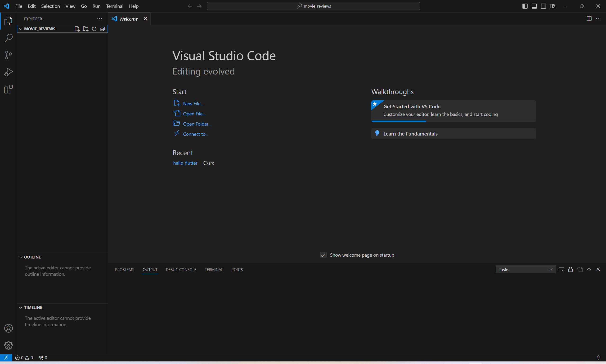Open the notifications bell
The height and width of the screenshot is (364, 606).
point(598,358)
